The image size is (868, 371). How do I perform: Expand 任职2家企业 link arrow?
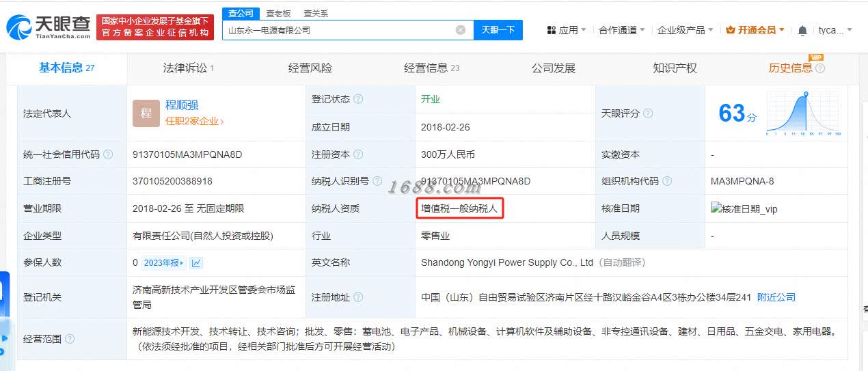[x=222, y=122]
